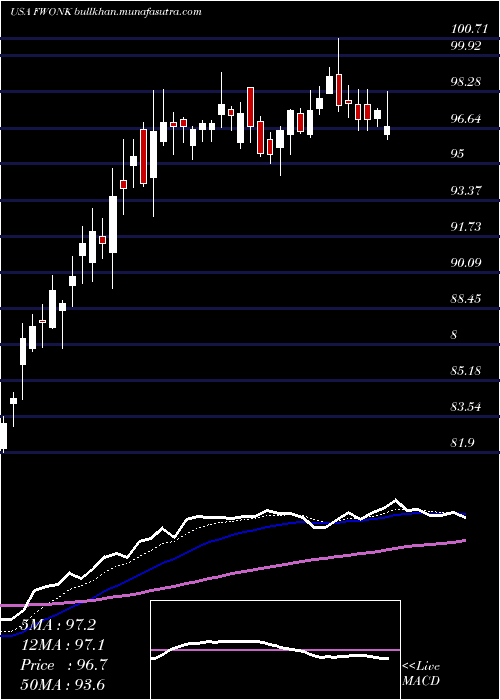500x700 pixels.
Task: Click the 88.45 price axis label
Action: coord(465,298)
